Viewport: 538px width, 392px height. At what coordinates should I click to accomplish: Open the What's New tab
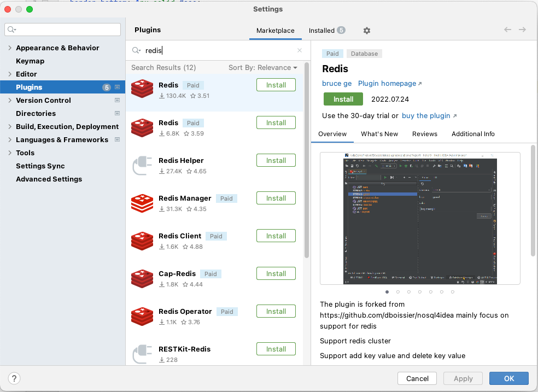click(379, 134)
